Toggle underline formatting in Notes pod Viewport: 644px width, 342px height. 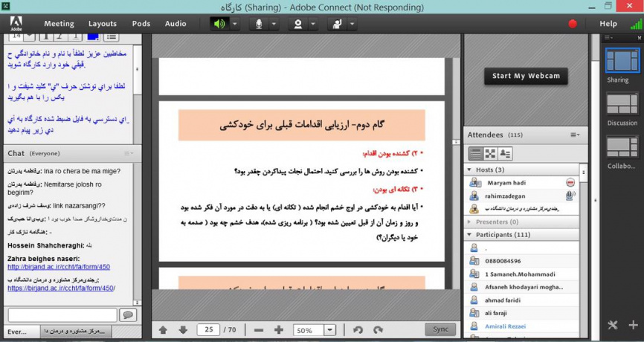(75, 36)
